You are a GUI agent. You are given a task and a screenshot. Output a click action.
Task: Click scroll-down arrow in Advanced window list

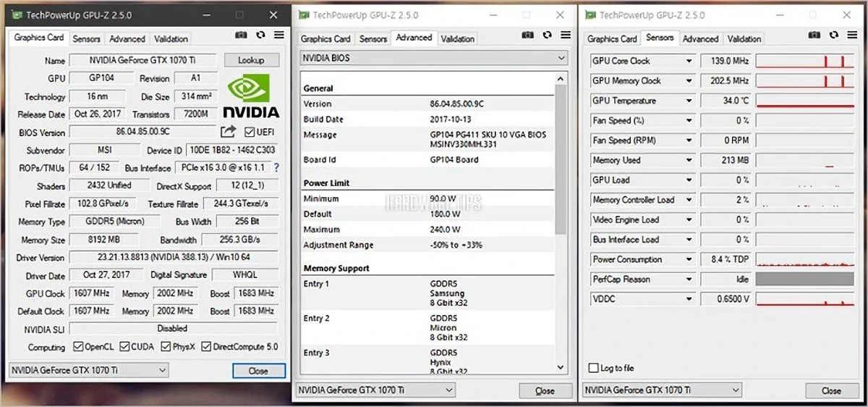point(561,367)
